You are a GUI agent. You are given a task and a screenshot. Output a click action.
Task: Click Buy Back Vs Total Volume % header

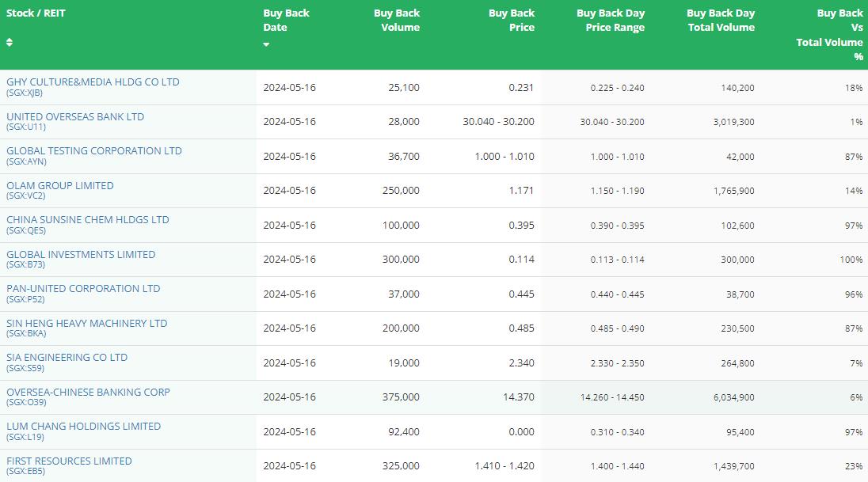click(829, 34)
